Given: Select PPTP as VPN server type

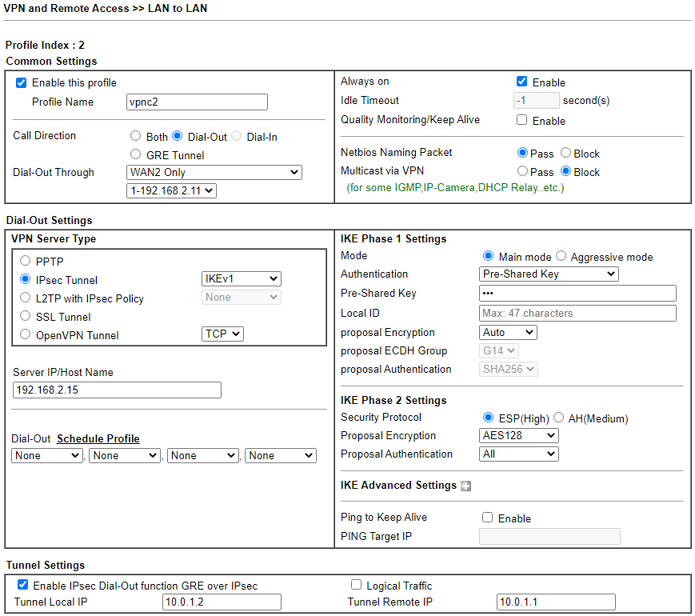Looking at the screenshot, I should pos(26,261).
